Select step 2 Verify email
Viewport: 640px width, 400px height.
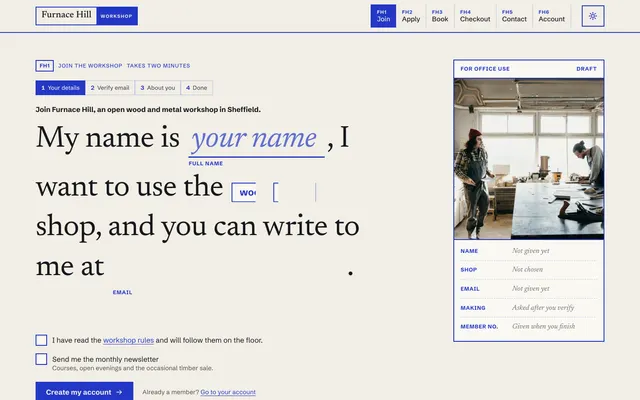(110, 88)
